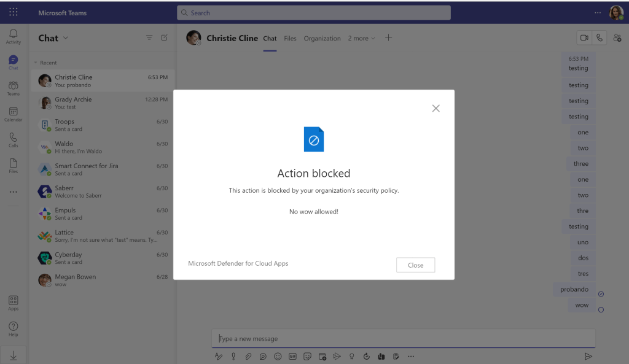The height and width of the screenshot is (364, 629).
Task: Collapse the Recent chats group
Action: (x=36, y=63)
